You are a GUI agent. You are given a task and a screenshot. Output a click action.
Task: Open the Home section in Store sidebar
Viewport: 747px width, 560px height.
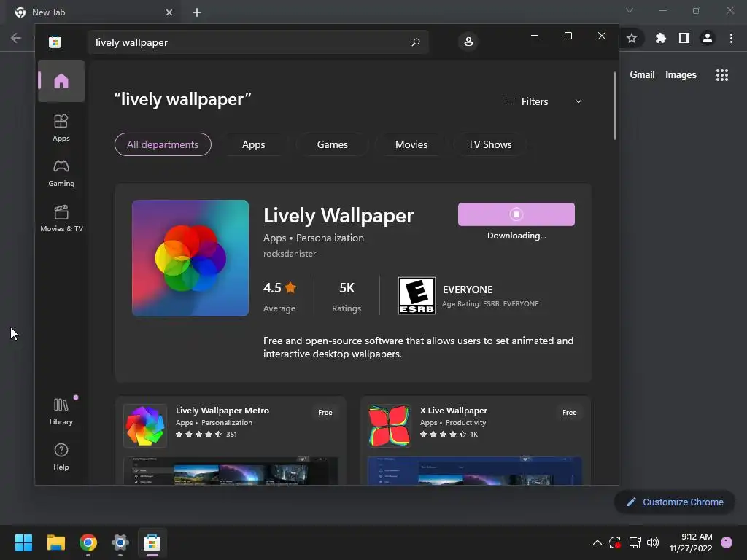(x=61, y=81)
